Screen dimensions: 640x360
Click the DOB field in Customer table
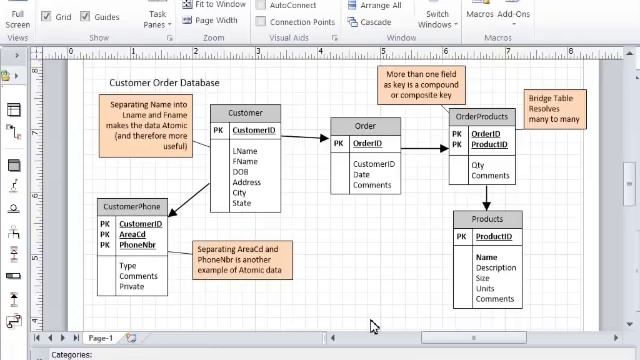(x=240, y=172)
